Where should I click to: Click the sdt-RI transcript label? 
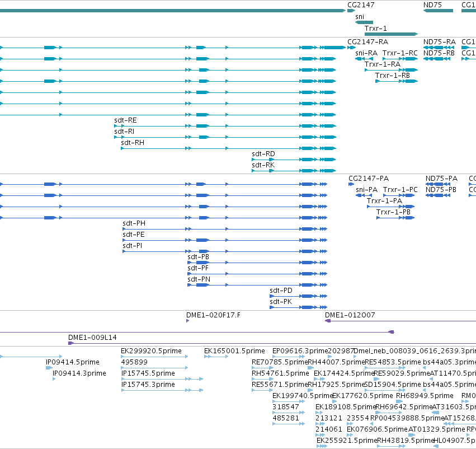[x=124, y=132]
